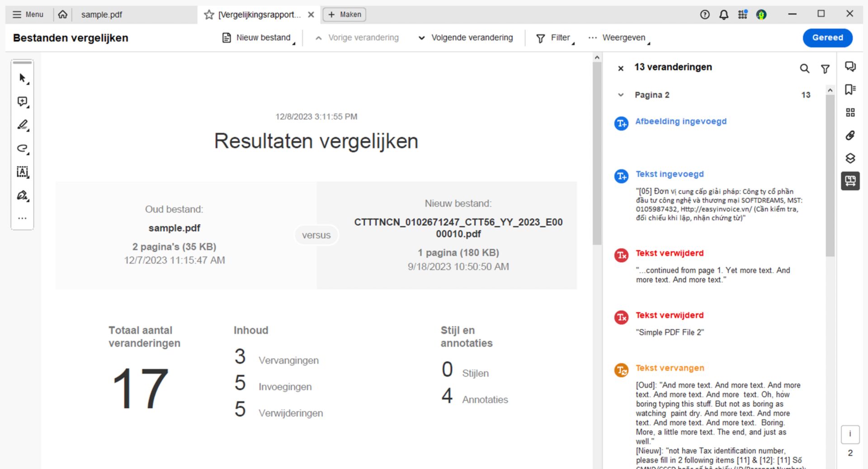
Task: Close the 13 veranderingen panel
Action: click(x=621, y=68)
